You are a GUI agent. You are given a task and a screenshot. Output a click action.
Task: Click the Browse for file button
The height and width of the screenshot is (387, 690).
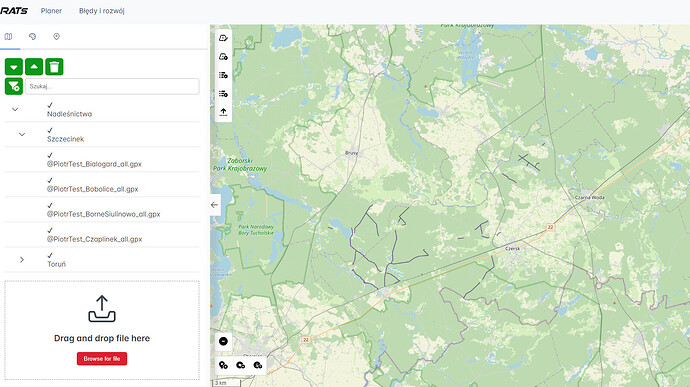pos(102,359)
